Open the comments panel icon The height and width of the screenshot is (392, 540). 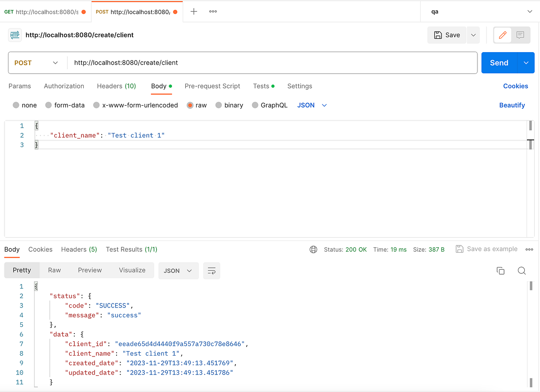(x=520, y=35)
